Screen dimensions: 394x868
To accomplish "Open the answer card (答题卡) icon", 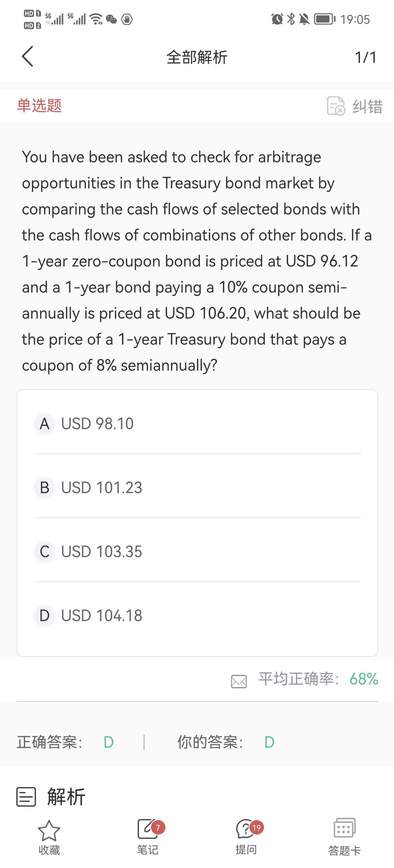I will click(x=344, y=828).
